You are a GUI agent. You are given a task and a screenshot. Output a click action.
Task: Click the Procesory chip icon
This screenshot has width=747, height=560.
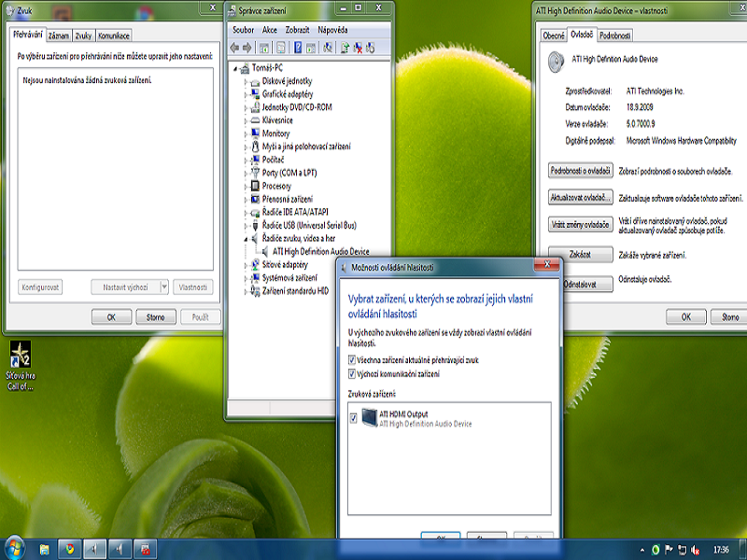[x=255, y=186]
